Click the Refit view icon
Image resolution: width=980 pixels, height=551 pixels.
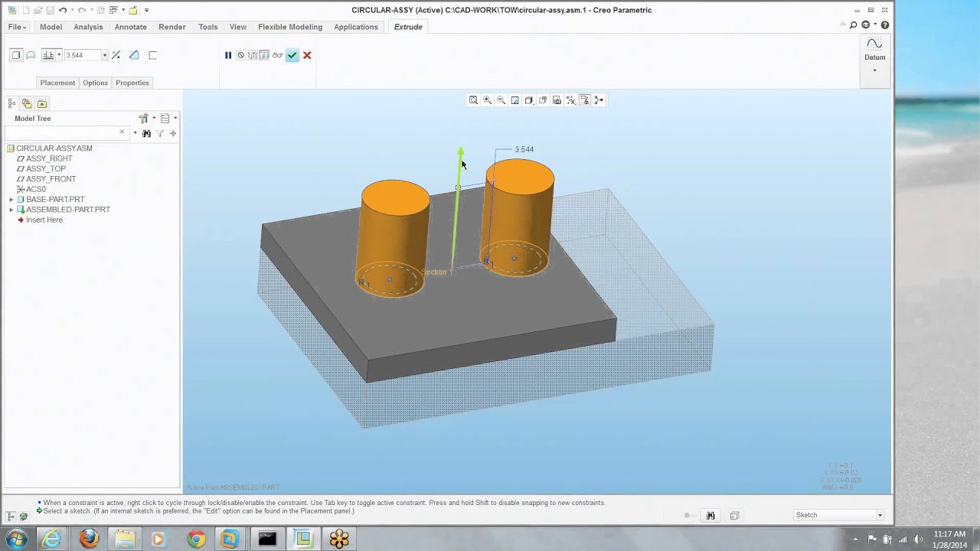473,100
